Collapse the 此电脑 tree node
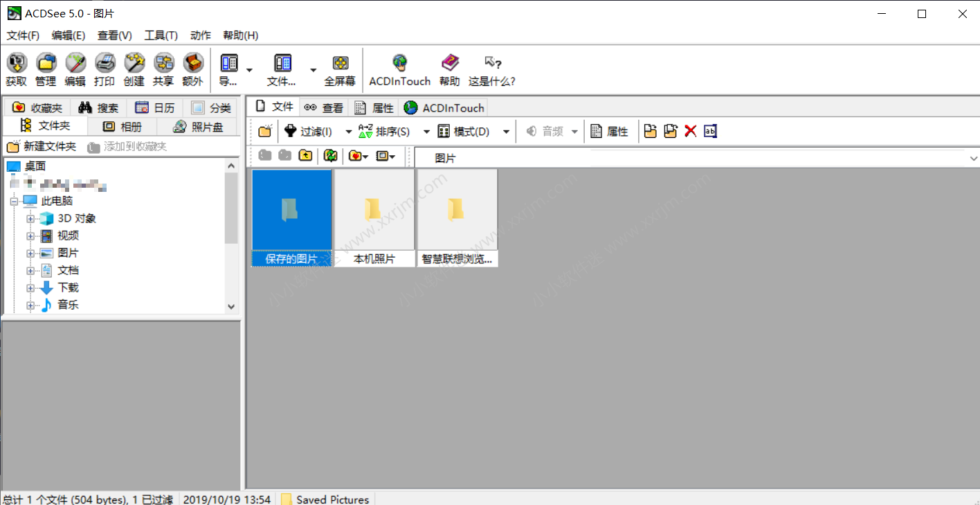The height and width of the screenshot is (505, 980). pyautogui.click(x=14, y=201)
